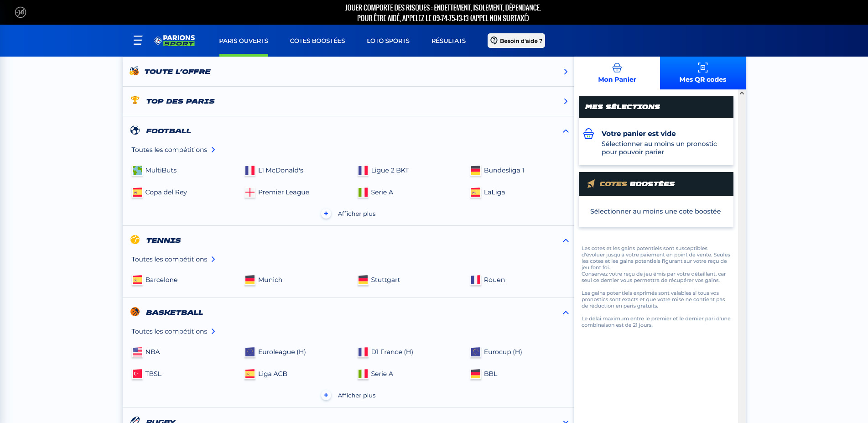The image size is (868, 423).
Task: Select Copa del Rey competition
Action: click(x=160, y=192)
